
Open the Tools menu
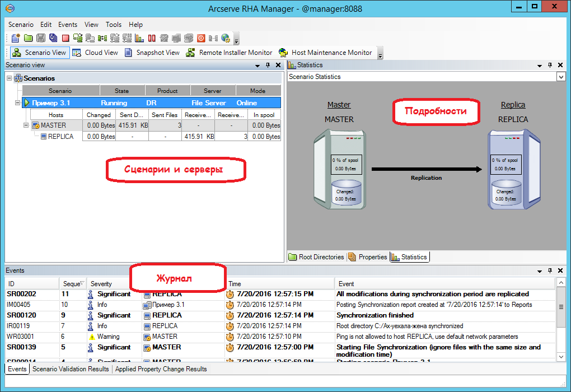114,25
